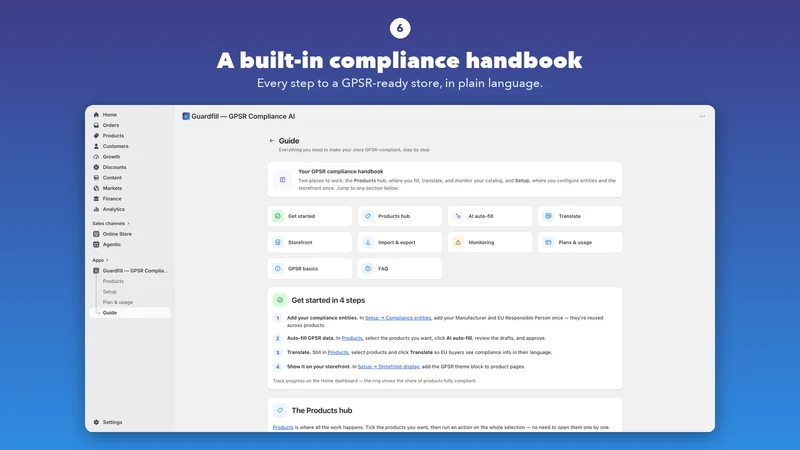The image size is (800, 450).
Task: Click the question icon on FAQ card
Action: click(367, 268)
